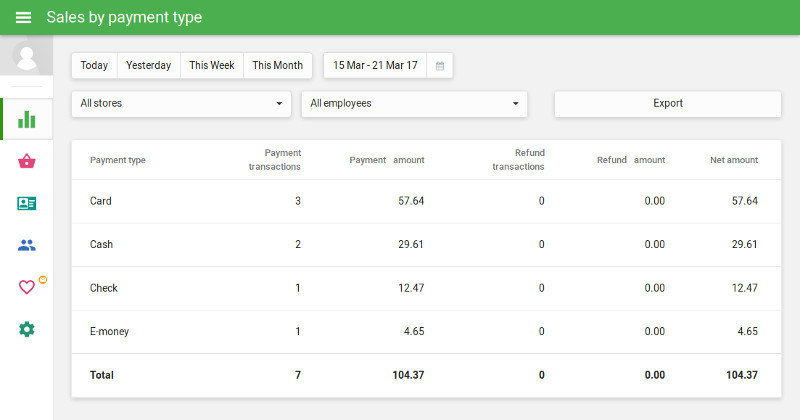This screenshot has height=420, width=800.
Task: Expand the All stores dropdown
Action: tap(181, 103)
